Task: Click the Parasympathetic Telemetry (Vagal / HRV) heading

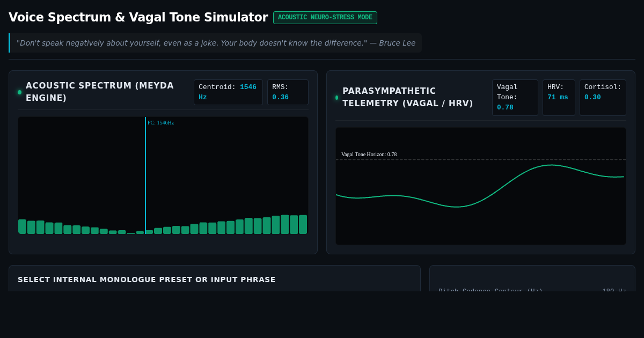Action: point(408,97)
